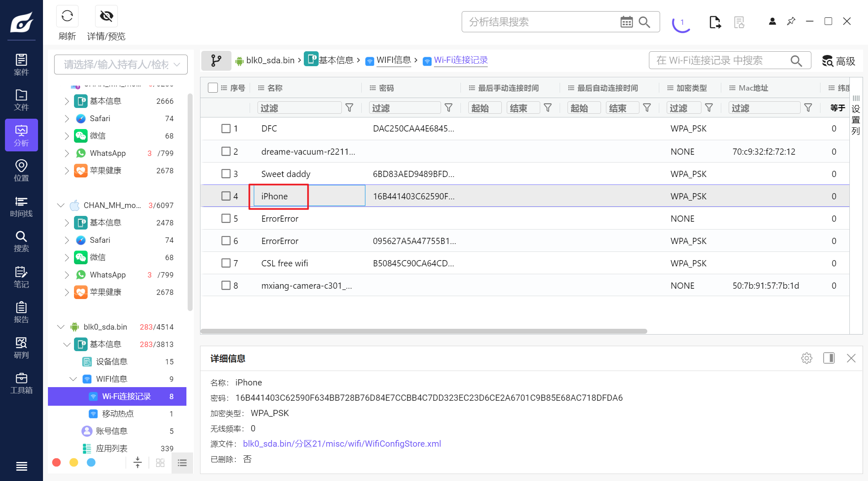Check the checkbox for row 1 DFC

click(226, 129)
